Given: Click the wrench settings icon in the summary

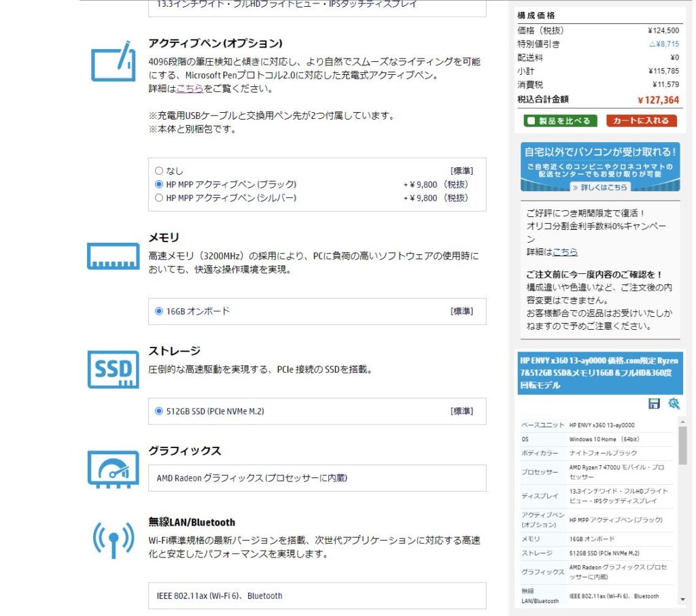Looking at the screenshot, I should (674, 403).
